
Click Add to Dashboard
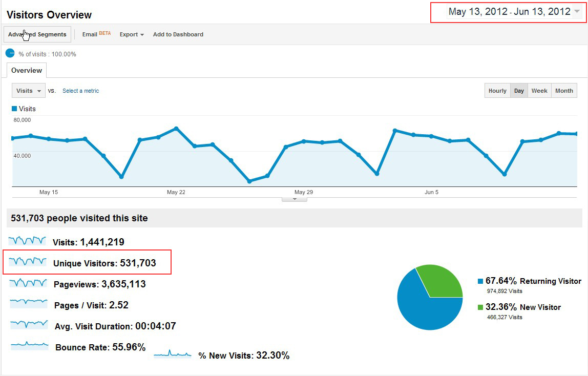point(178,34)
